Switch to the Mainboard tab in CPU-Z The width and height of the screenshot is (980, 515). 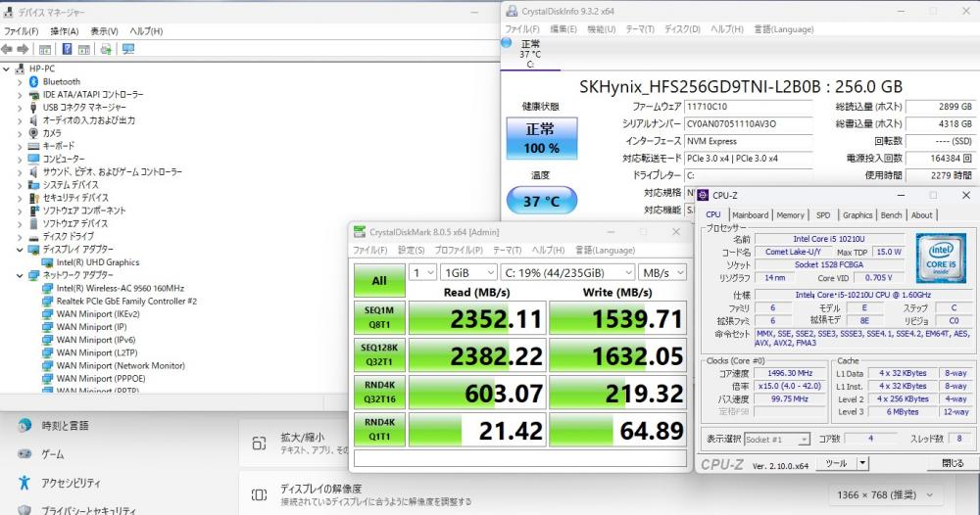(750, 214)
